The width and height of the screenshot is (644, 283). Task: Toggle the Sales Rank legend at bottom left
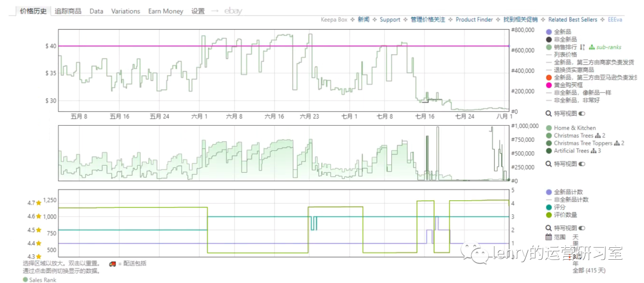[x=39, y=279]
